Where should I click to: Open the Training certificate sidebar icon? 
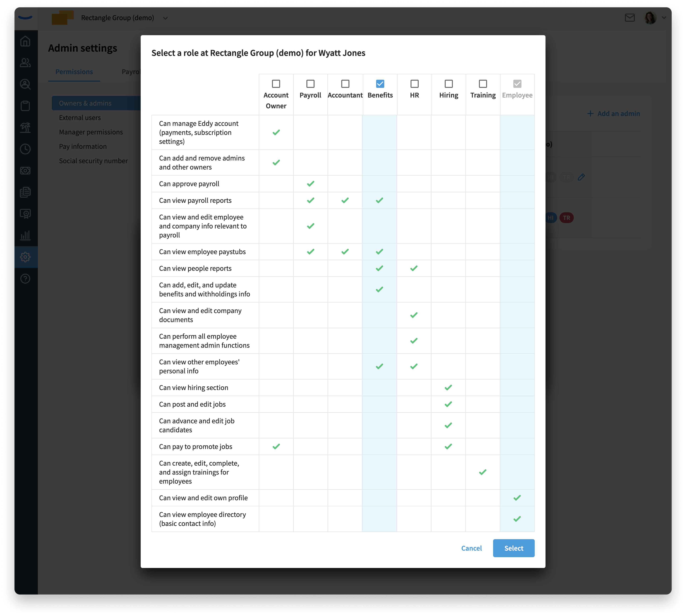coord(25,214)
